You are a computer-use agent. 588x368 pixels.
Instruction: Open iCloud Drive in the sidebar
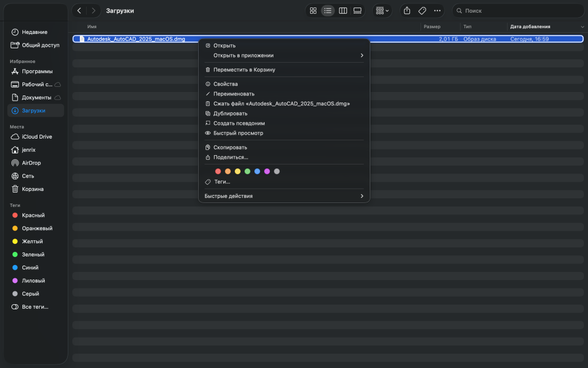coord(36,137)
